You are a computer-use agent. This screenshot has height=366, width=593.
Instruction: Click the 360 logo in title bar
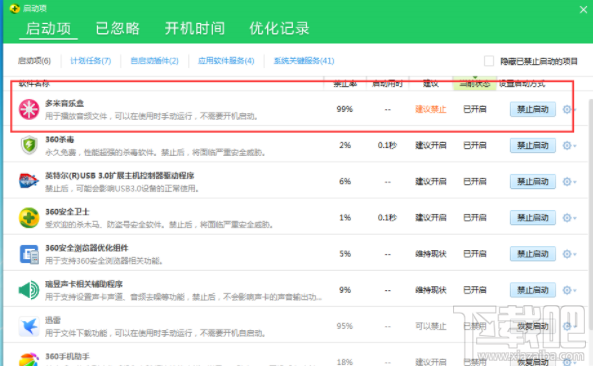(x=15, y=8)
